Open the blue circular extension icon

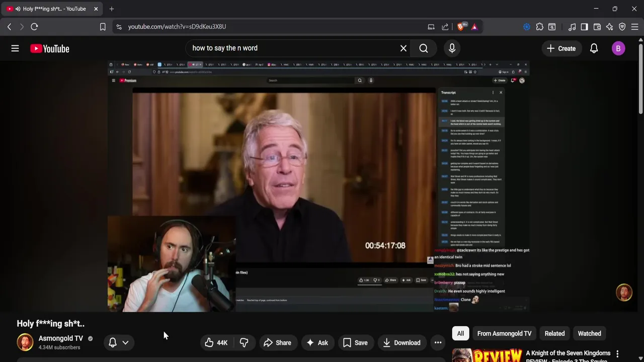tap(527, 27)
